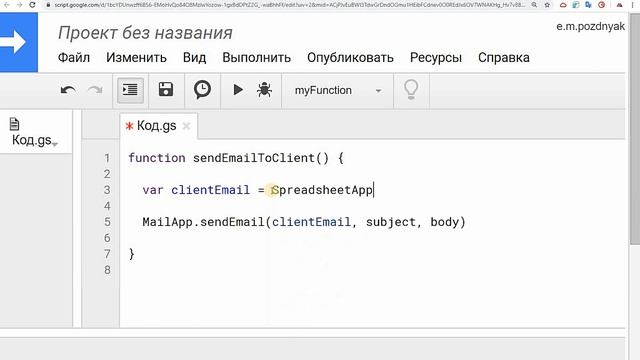This screenshot has height=360, width=640.
Task: Open current project's triggers clock icon
Action: tap(202, 89)
